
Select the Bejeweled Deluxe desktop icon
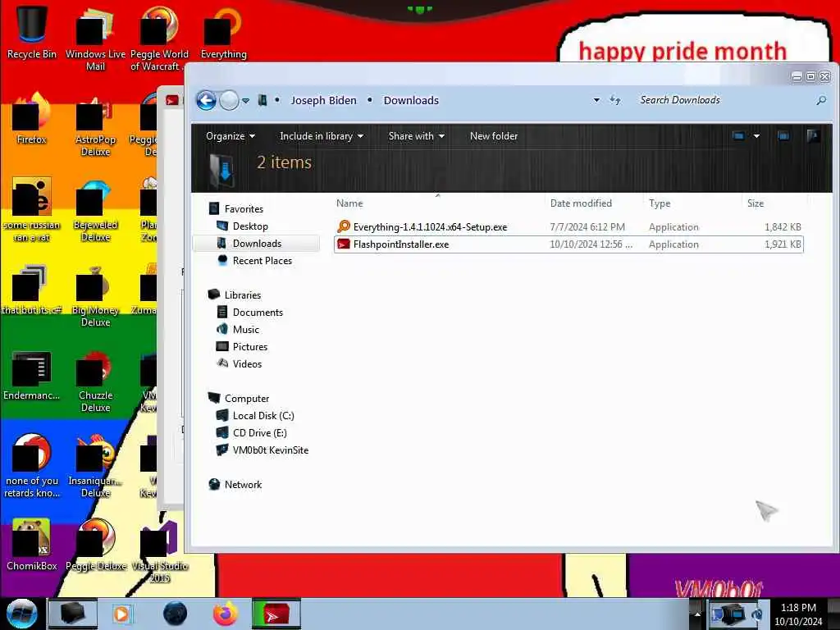click(95, 210)
